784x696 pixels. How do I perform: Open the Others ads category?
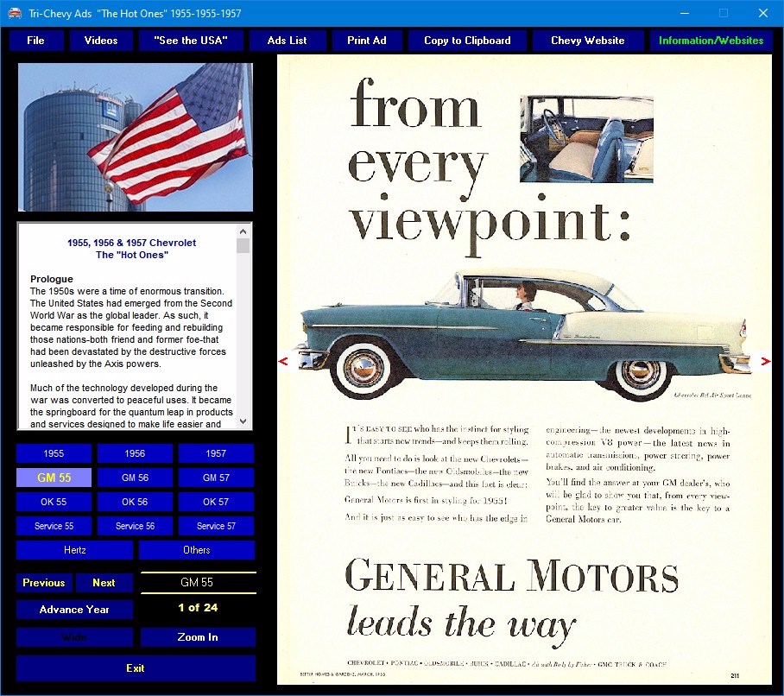(x=197, y=550)
